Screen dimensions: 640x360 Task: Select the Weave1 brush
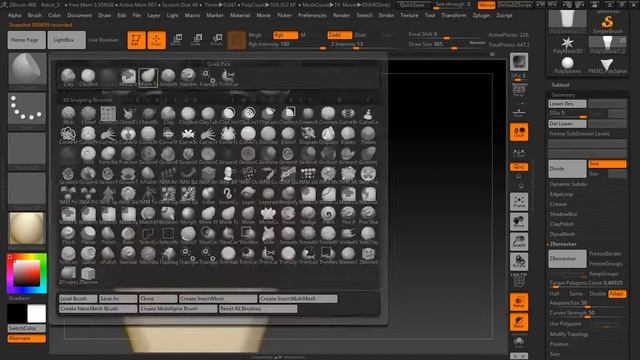coord(348,255)
